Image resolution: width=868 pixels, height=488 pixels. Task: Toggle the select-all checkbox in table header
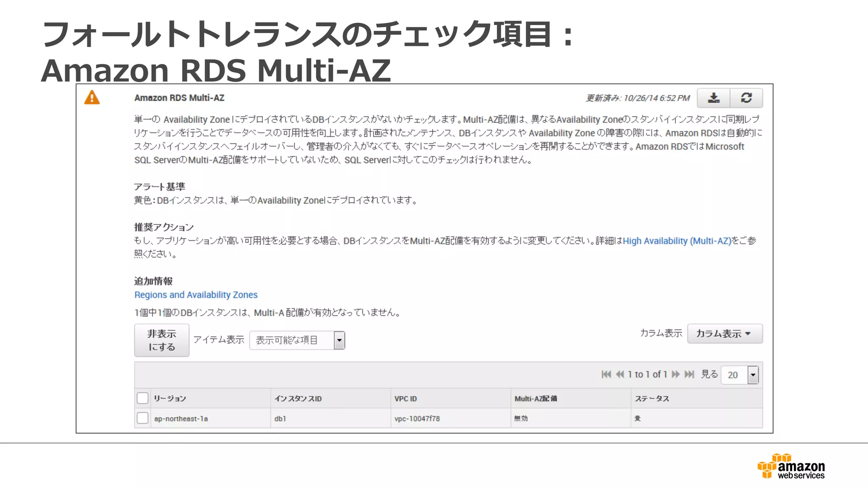click(143, 398)
